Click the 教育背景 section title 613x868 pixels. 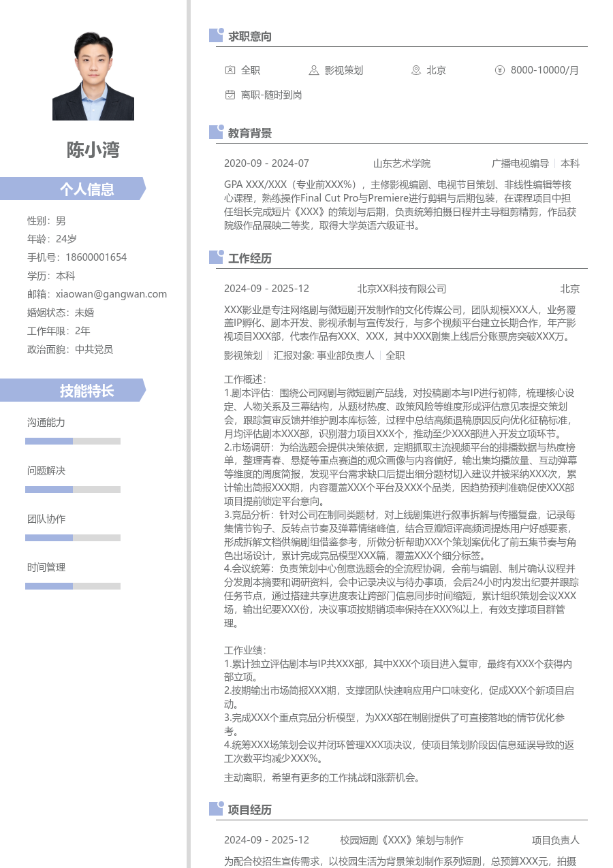250,133
